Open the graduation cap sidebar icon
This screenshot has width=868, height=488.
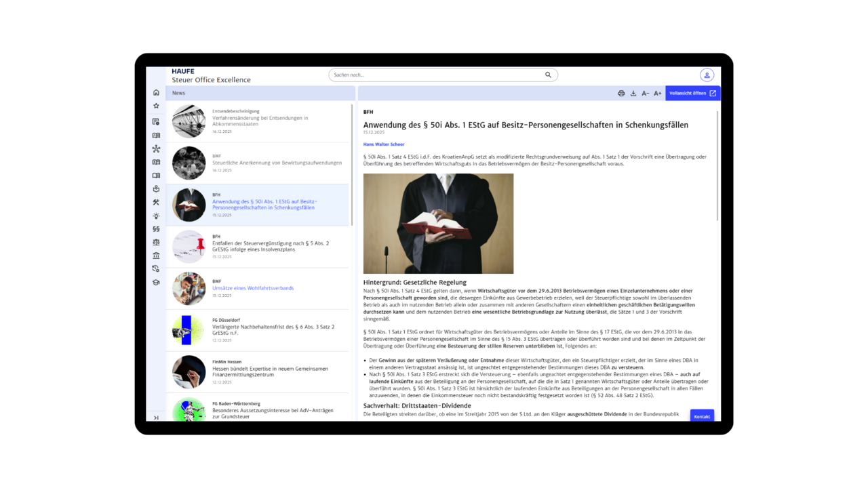156,283
